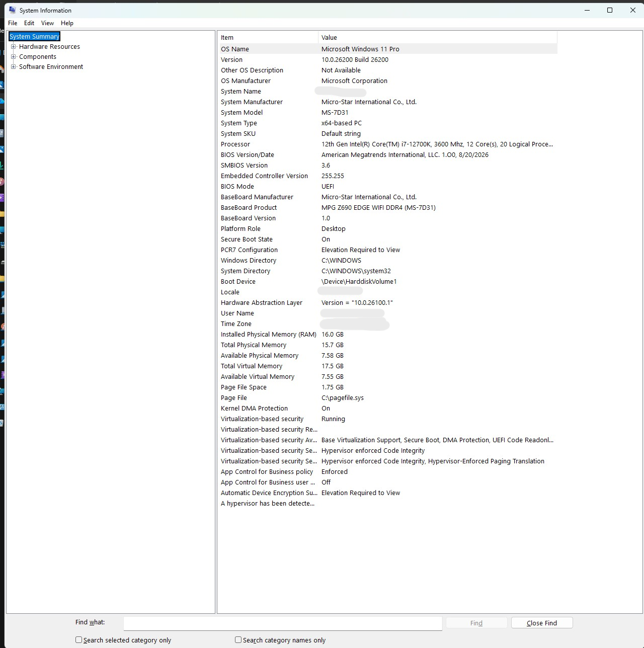Click the Find what input field
Viewport: 644px width, 648px height.
283,623
